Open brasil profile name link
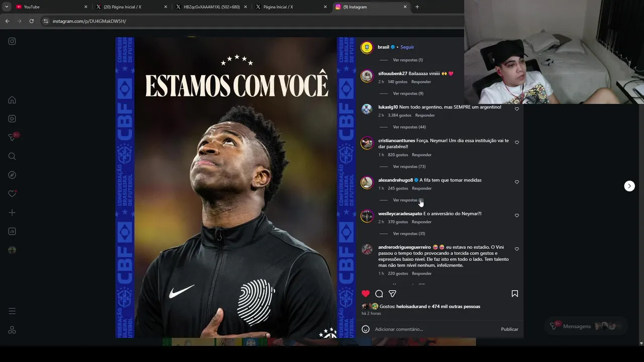The width and height of the screenshot is (644, 362). pyautogui.click(x=383, y=47)
